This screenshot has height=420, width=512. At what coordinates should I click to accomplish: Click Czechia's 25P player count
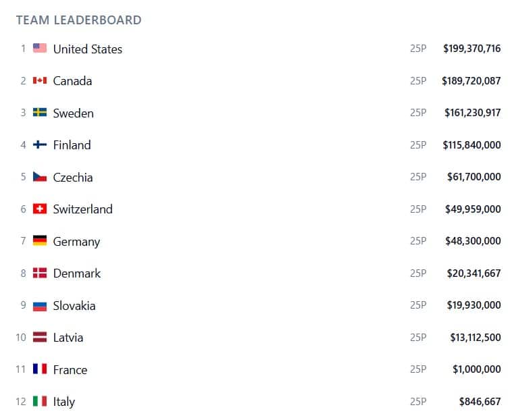[418, 177]
